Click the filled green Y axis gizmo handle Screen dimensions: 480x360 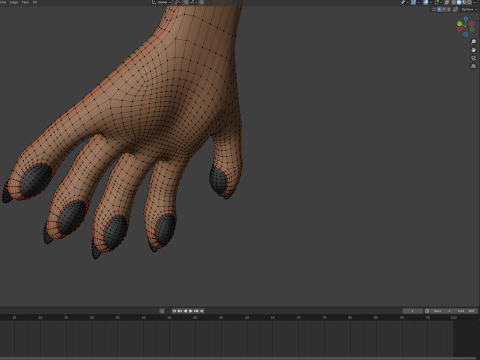(x=459, y=24)
